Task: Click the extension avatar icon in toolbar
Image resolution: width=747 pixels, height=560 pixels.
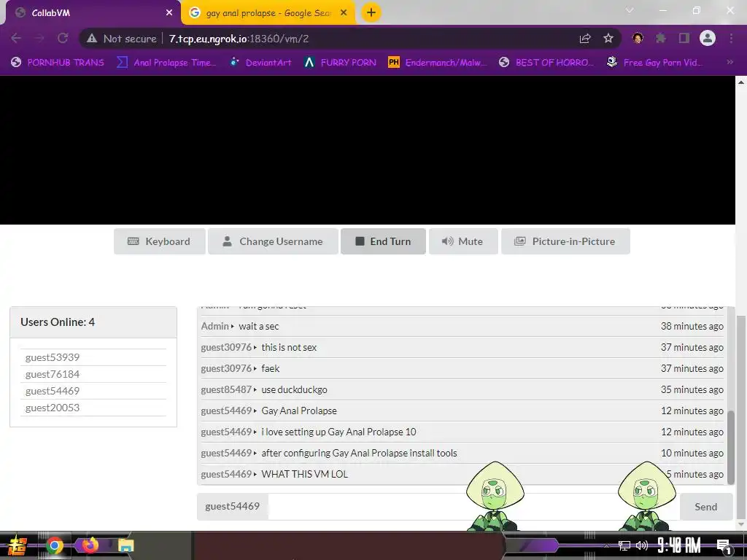Action: [x=638, y=38]
